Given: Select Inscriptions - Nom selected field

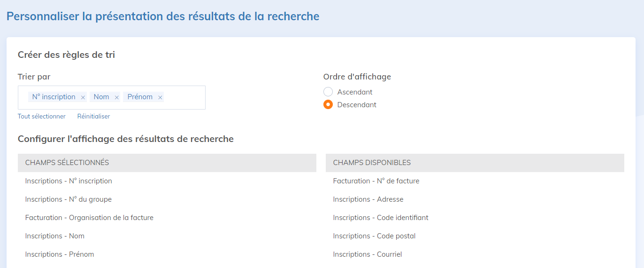Looking at the screenshot, I should point(55,236).
